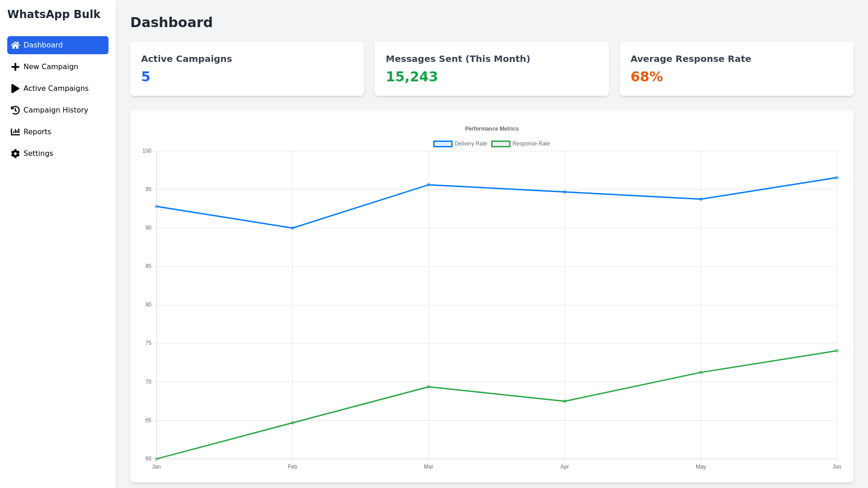Image resolution: width=868 pixels, height=488 pixels.
Task: Click the June Delivery Rate data point
Action: [837, 178]
